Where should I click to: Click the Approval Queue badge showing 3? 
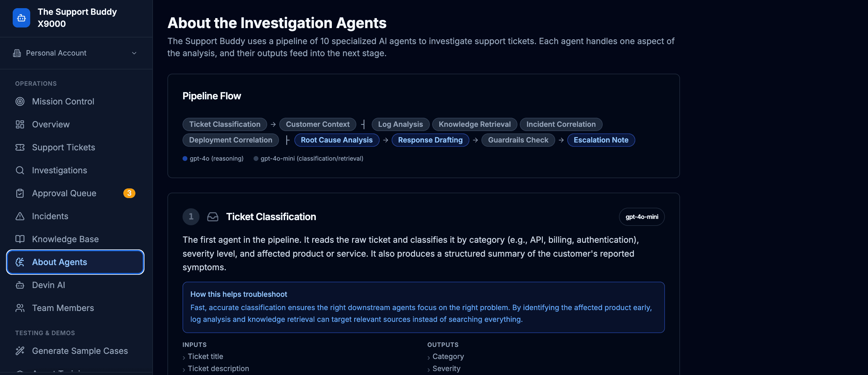point(129,193)
